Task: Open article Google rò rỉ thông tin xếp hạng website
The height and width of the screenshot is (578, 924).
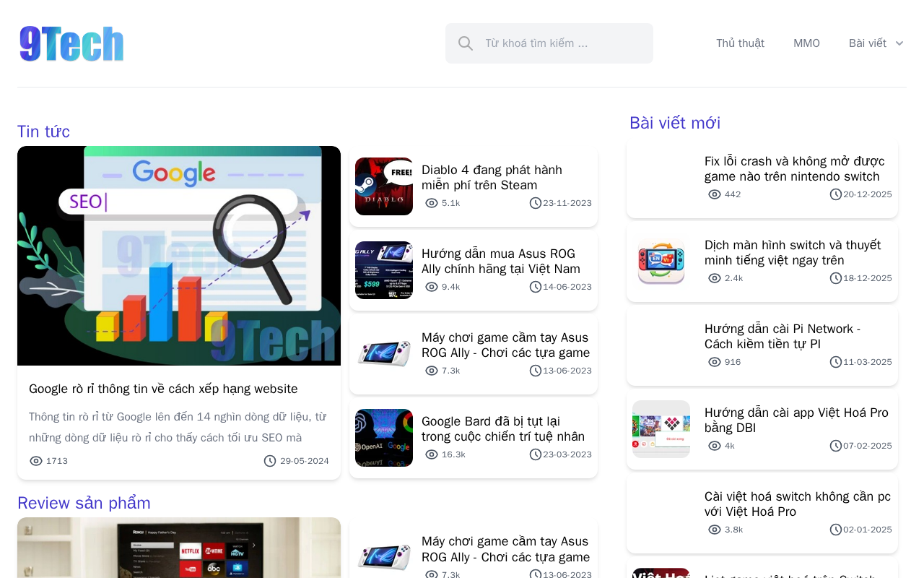Action: (x=163, y=389)
